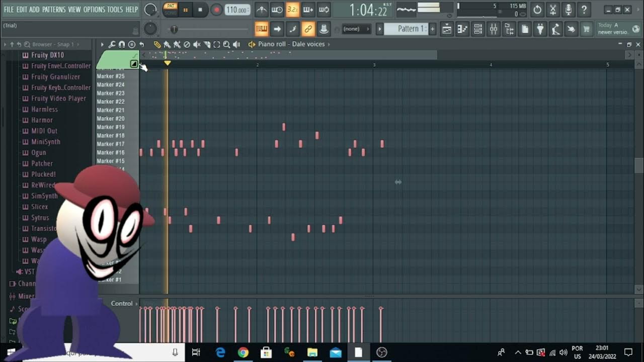Select the Slice tool in piano roll
The image size is (644, 362).
(x=207, y=44)
